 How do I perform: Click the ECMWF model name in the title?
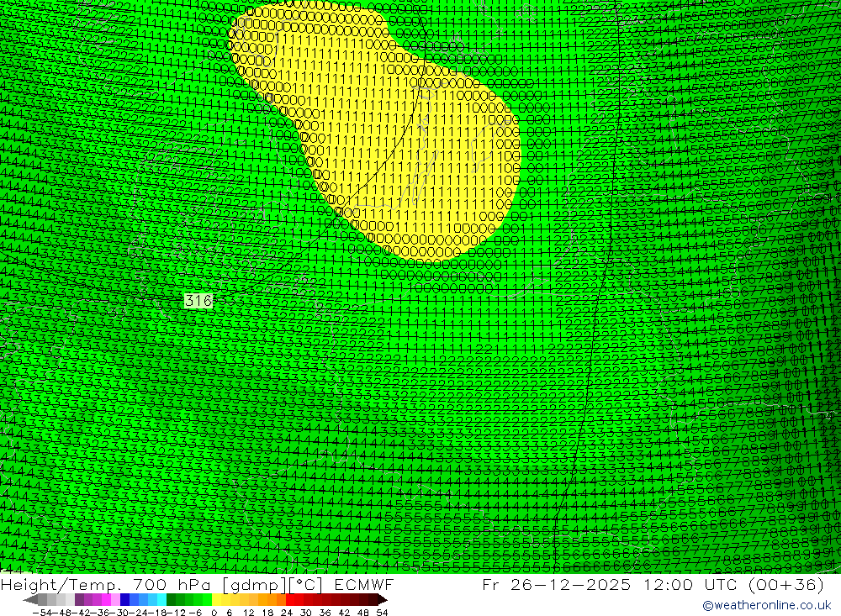tap(364, 584)
